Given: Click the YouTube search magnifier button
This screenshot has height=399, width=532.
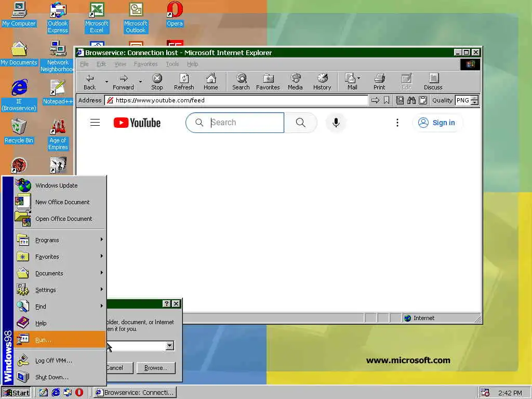Looking at the screenshot, I should coord(301,123).
